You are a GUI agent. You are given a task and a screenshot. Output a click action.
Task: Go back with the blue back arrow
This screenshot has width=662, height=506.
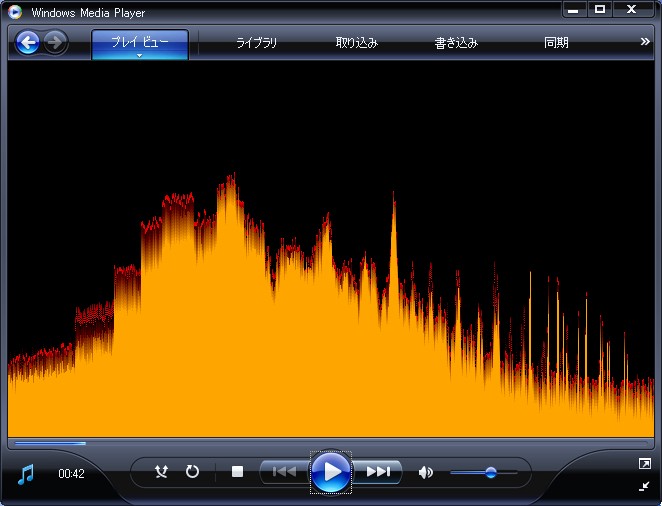[x=27, y=42]
